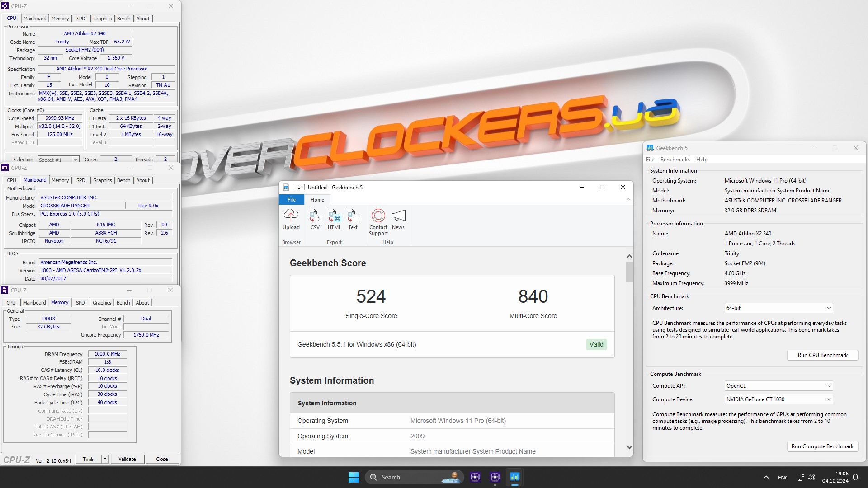The width and height of the screenshot is (868, 488).
Task: Switch to the SPD tab in top CPU-Z window
Action: coord(81,19)
